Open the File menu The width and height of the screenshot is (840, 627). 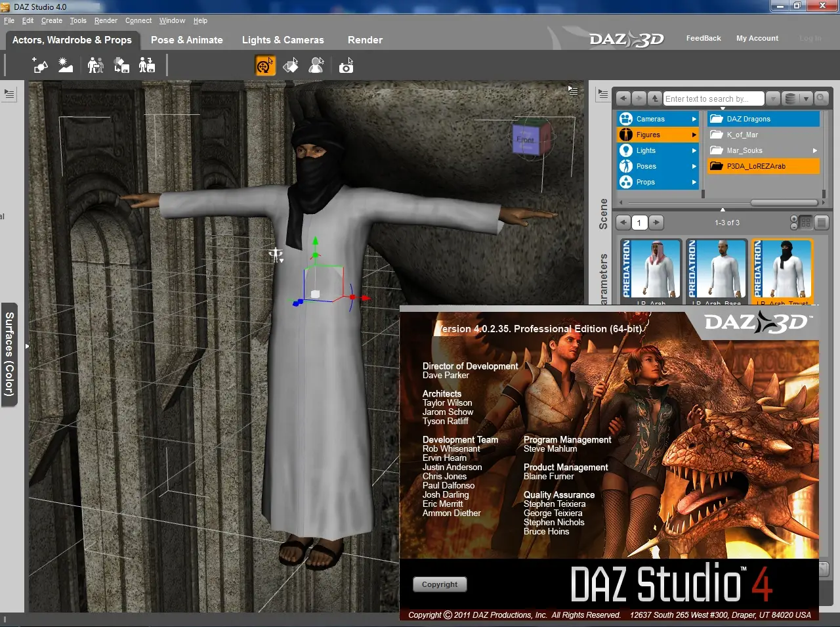coord(9,20)
